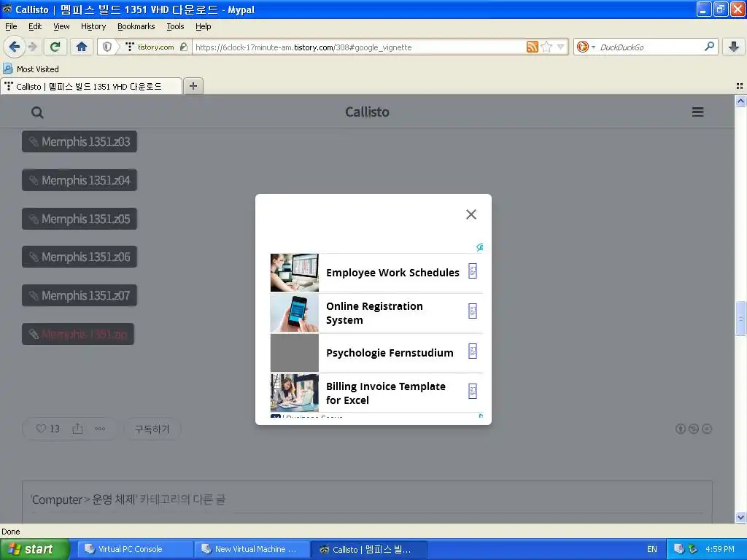Click the Billing Invoice ad thumbnail
747x560 pixels.
point(295,393)
